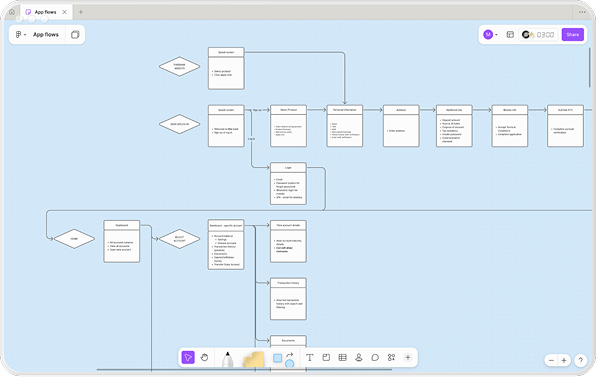Open the user avatar M dropdown
Image resolution: width=596 pixels, height=377 pixels.
[x=490, y=35]
